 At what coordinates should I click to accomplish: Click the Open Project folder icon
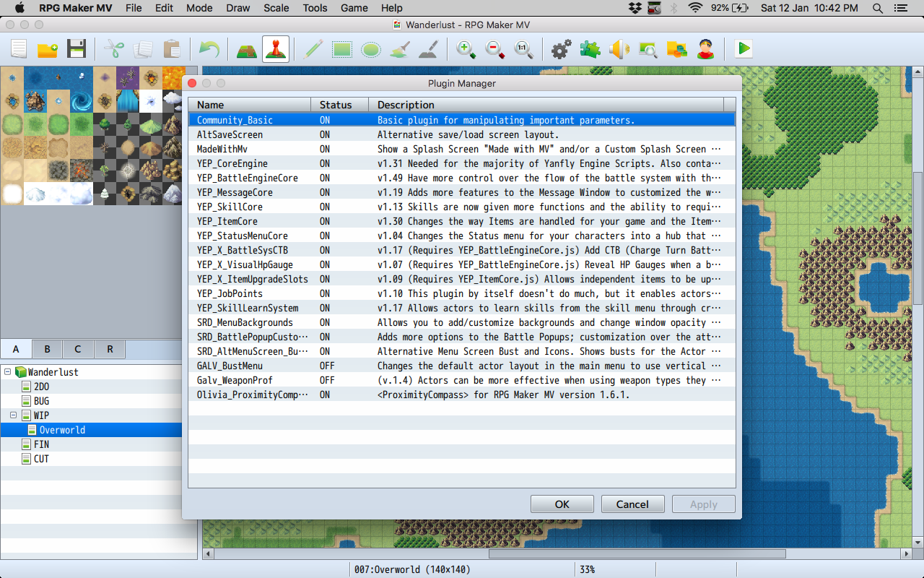point(48,49)
